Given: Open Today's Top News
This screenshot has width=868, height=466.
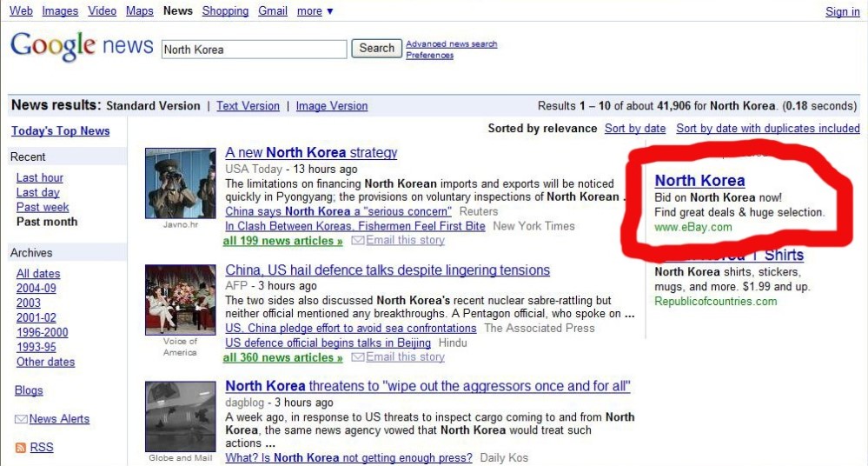Looking at the screenshot, I should point(60,130).
